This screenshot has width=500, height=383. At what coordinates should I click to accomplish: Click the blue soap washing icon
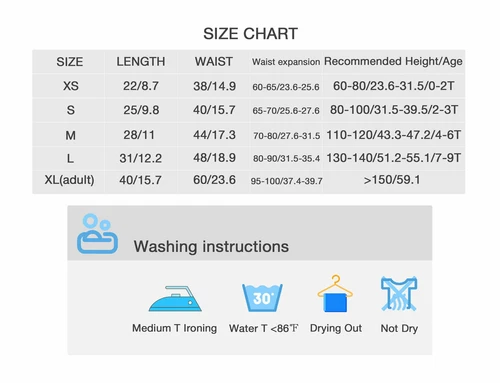(x=97, y=234)
